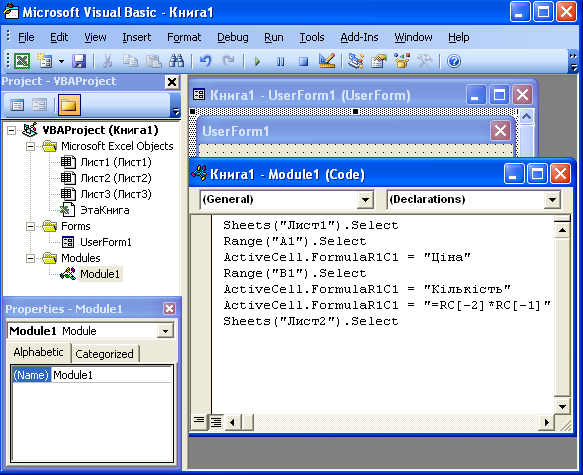This screenshot has width=583, height=475.
Task: Toggle Folders icon in Project panel
Action: [69, 105]
